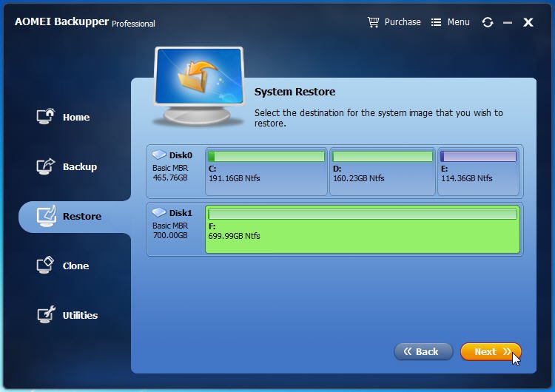Click the E: drive letter label
The width and height of the screenshot is (555, 392).
445,169
